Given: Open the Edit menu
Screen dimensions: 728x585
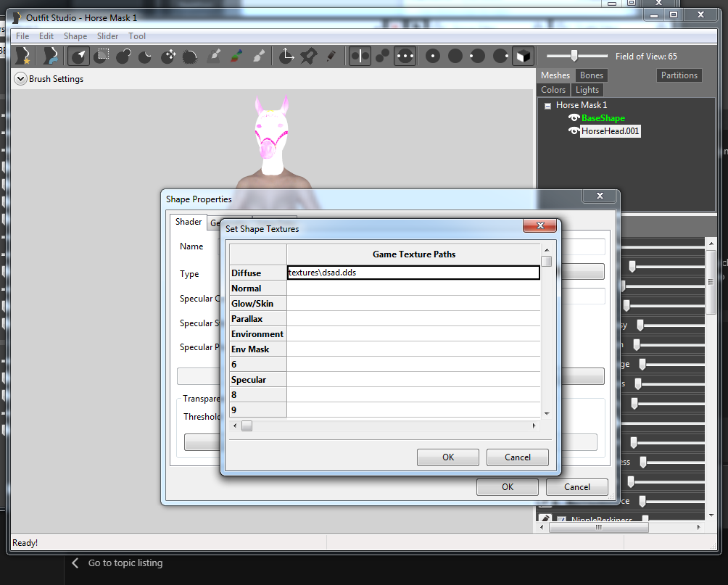Looking at the screenshot, I should [x=46, y=36].
